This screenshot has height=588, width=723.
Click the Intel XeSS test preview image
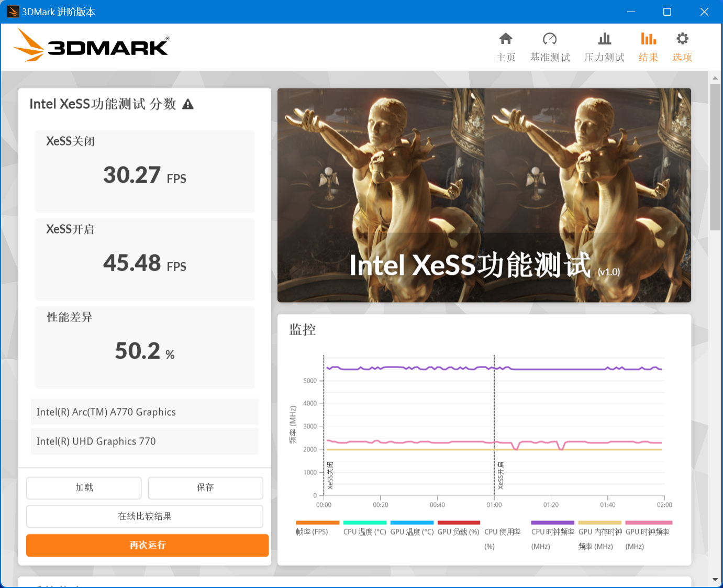[x=484, y=195]
